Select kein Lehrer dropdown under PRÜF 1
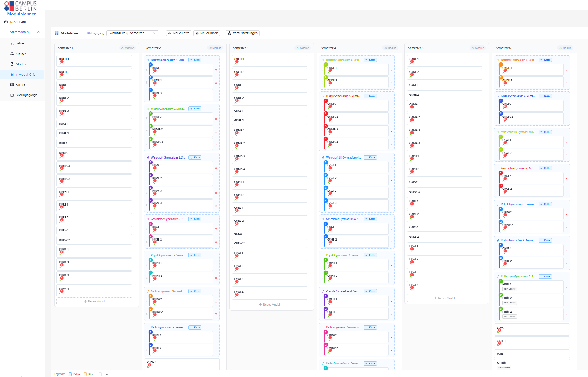 pyautogui.click(x=509, y=289)
